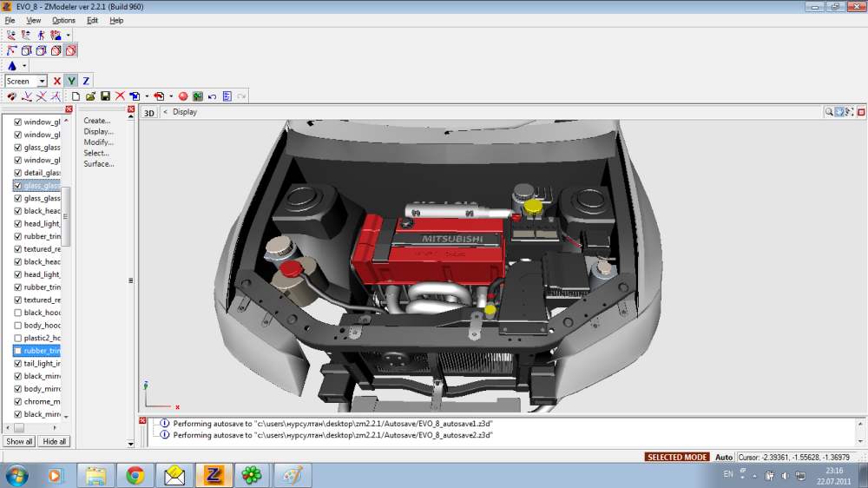Open the blue document properties icon
Viewport: 868px width, 488px height.
click(227, 96)
